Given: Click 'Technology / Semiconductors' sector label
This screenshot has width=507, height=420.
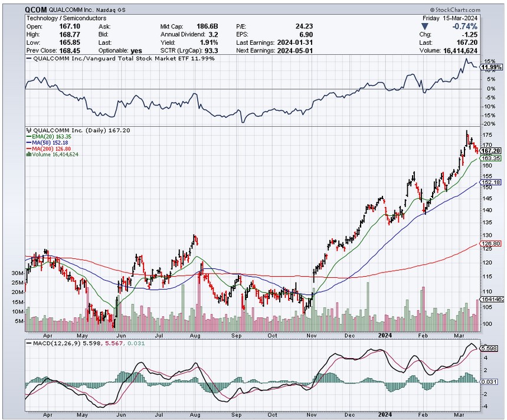Looking at the screenshot, I should click(x=66, y=18).
